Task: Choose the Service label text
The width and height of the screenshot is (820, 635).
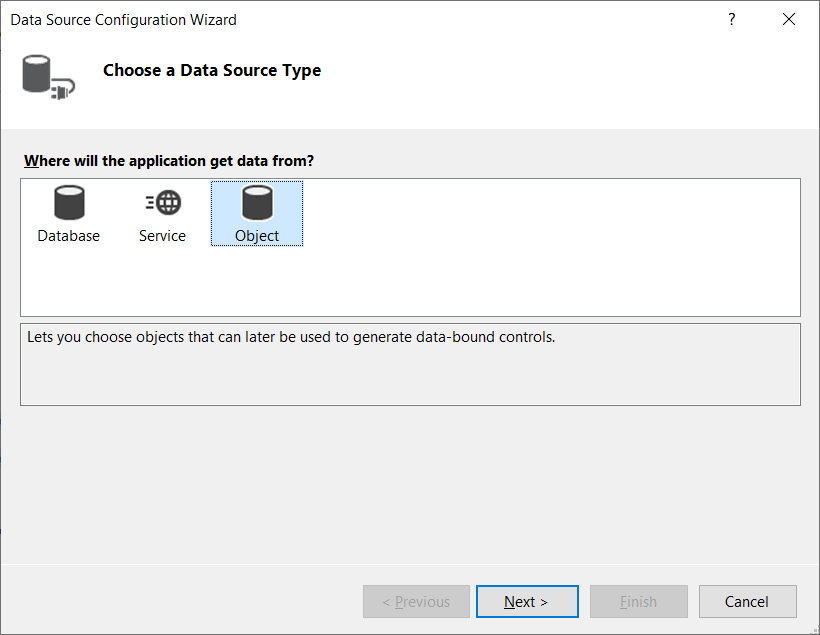Action: coord(162,236)
